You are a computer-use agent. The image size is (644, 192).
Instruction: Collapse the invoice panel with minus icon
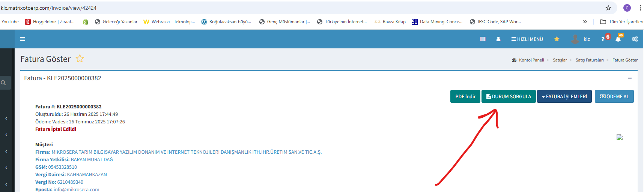(x=630, y=78)
